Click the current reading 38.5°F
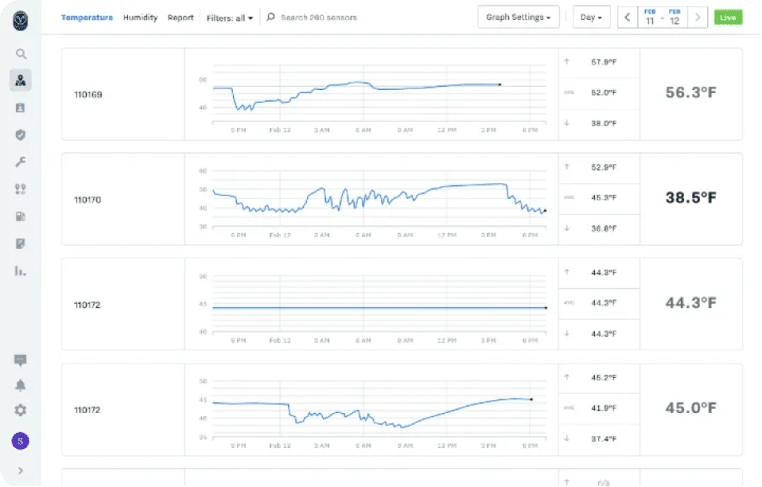This screenshot has width=762, height=487. pyautogui.click(x=691, y=197)
